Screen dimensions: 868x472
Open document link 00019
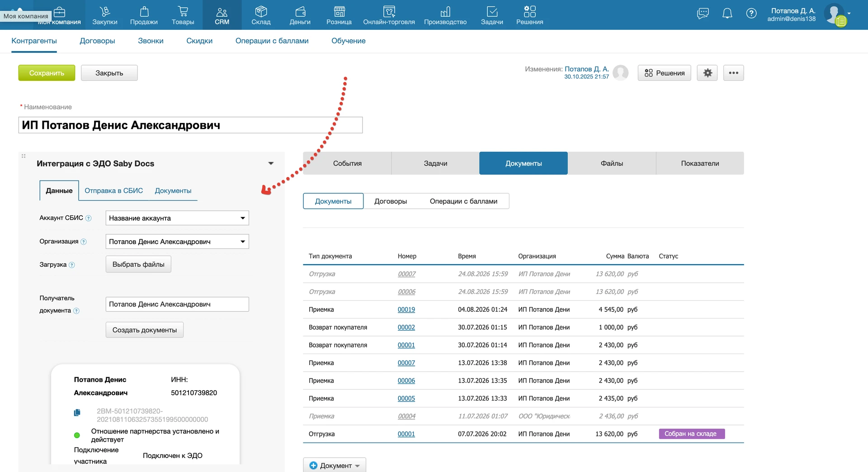(406, 309)
